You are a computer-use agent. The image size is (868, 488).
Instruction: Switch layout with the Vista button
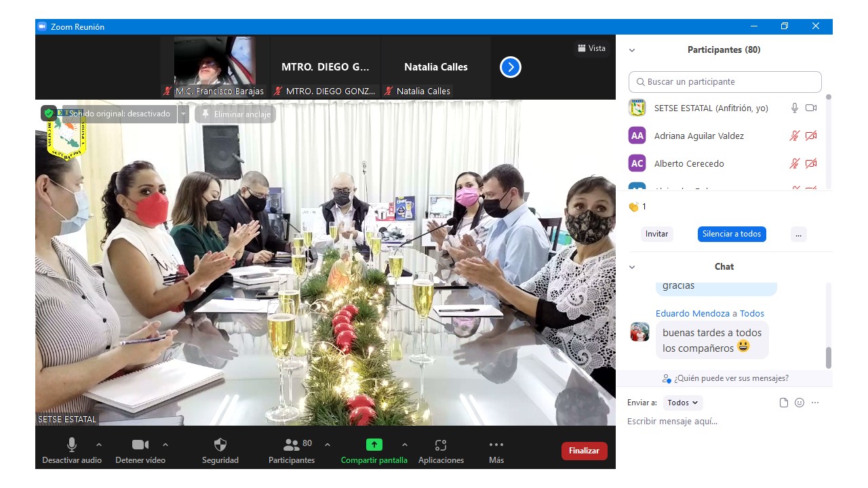pyautogui.click(x=591, y=48)
